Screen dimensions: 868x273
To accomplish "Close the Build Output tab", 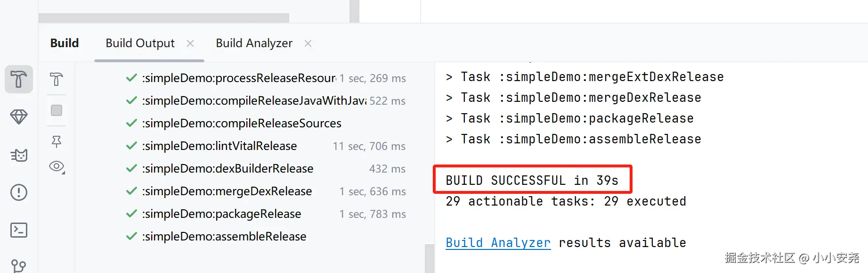I will tap(190, 43).
